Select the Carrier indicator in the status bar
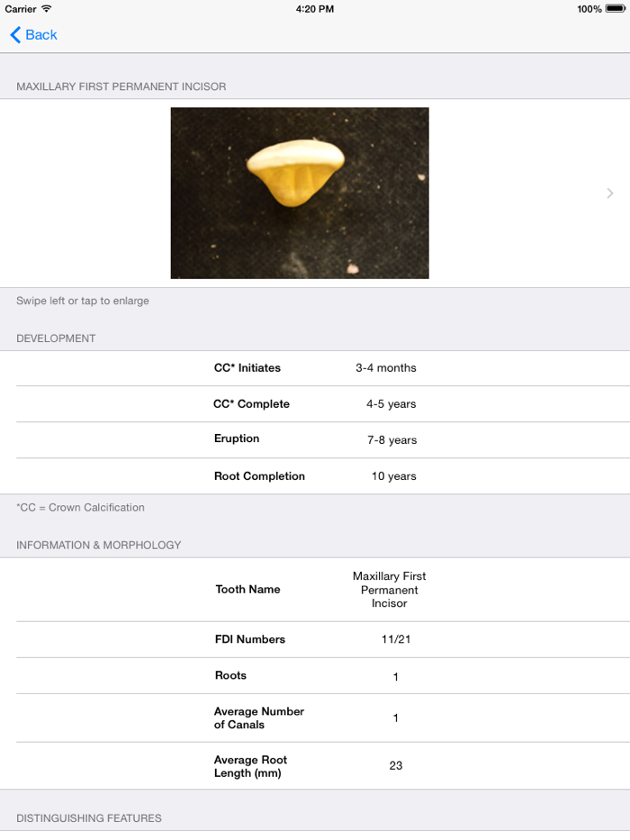The image size is (630, 840). coord(22,9)
